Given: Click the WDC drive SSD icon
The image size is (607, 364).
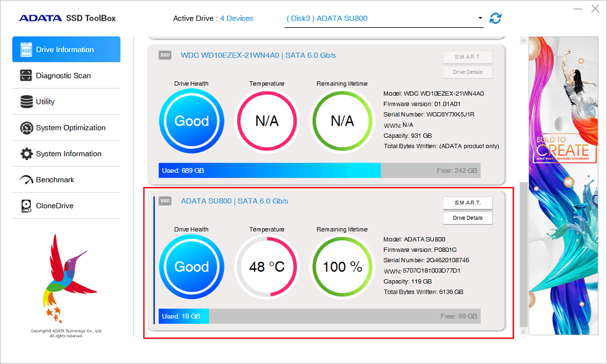Looking at the screenshot, I should pyautogui.click(x=165, y=55).
